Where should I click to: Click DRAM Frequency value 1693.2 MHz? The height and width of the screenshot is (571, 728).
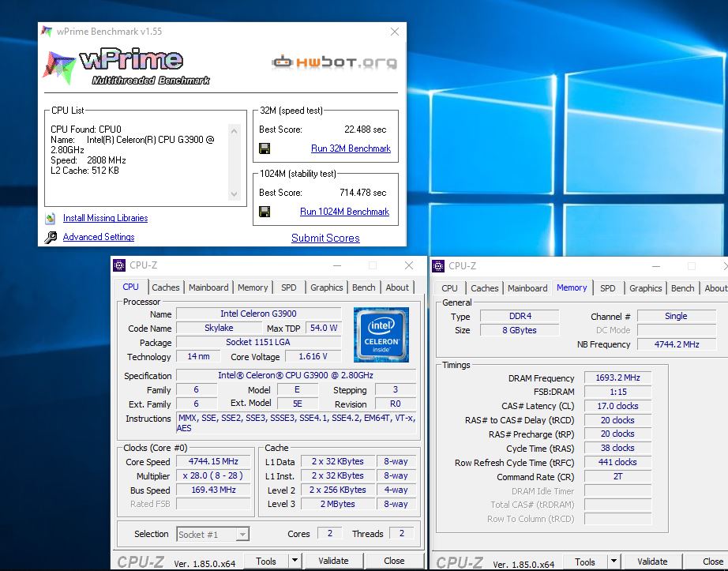[618, 378]
